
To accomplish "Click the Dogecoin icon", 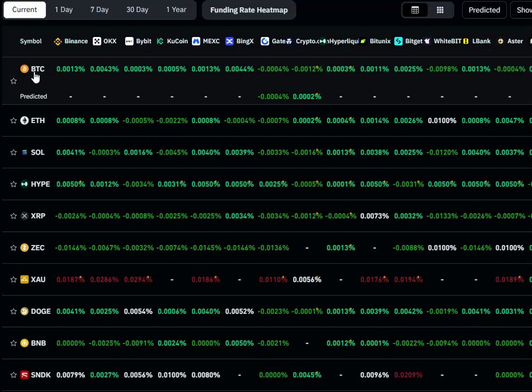I will 25,311.
